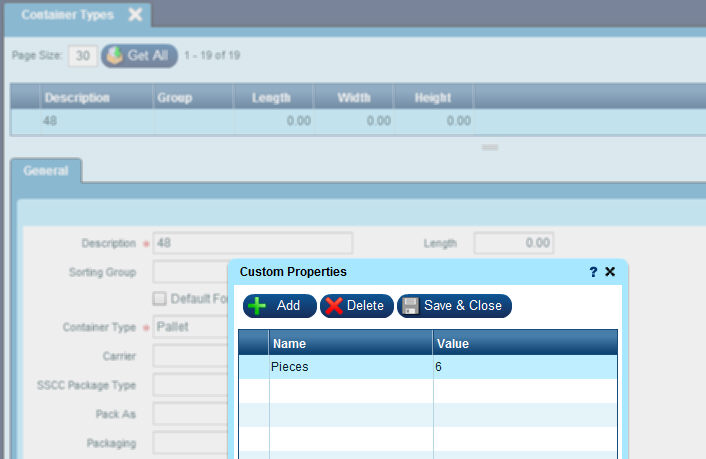Viewport: 706px width, 459px height.
Task: Click the Pack As field
Action: click(x=191, y=414)
